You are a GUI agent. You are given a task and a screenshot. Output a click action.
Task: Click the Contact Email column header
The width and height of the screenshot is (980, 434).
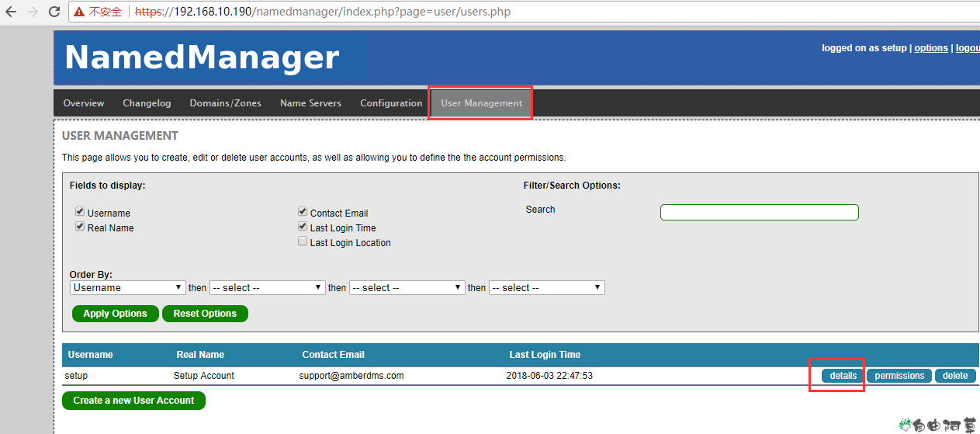334,355
